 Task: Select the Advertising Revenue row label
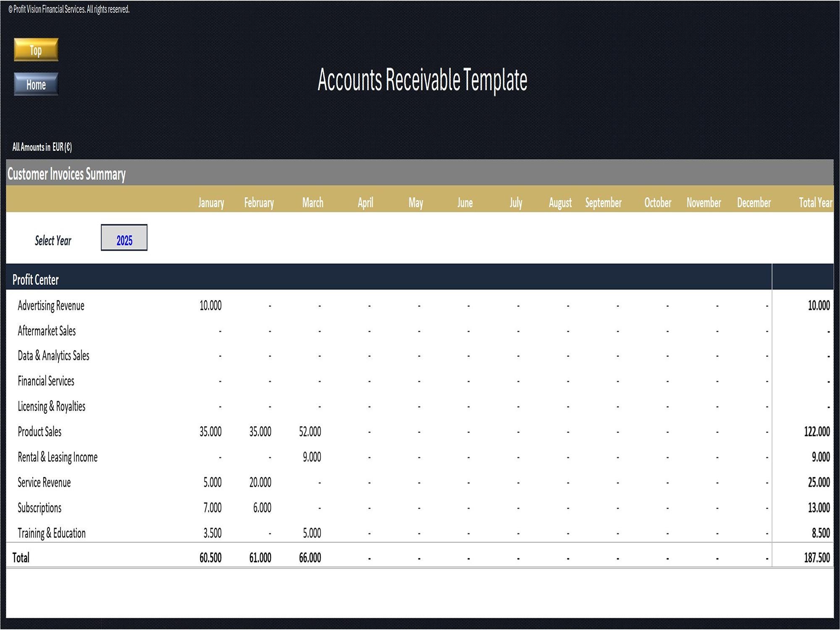click(x=51, y=306)
